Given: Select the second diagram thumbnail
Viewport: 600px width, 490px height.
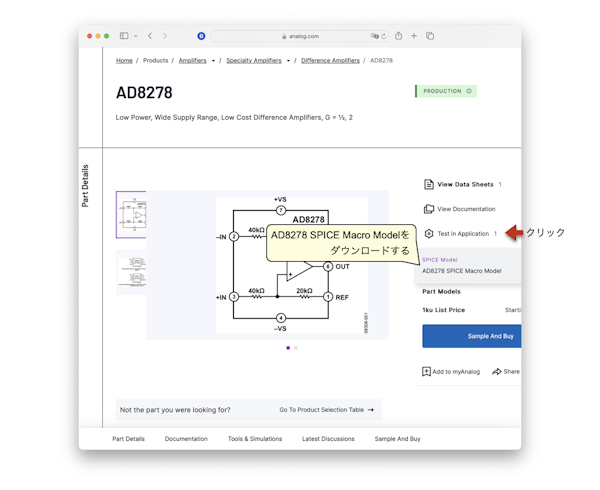Looking at the screenshot, I should click(132, 271).
